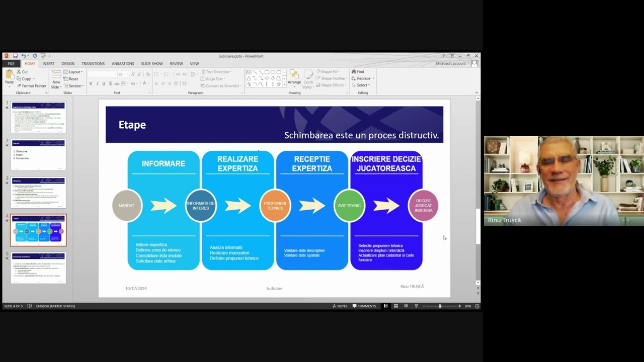Viewport: 644px width, 362px height.
Task: Toggle Underline formatting in Font group
Action: (104, 83)
